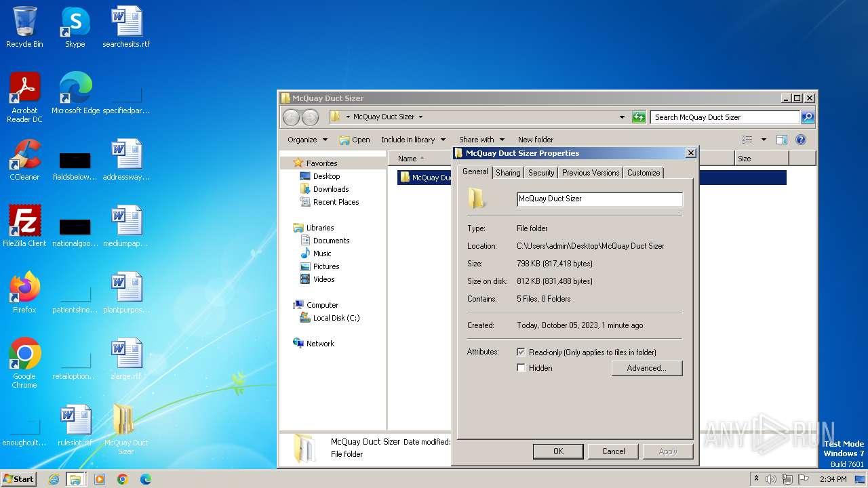Open Acrobat Reader DC shortcut
Image resolution: width=868 pixels, height=488 pixels.
(x=24, y=98)
